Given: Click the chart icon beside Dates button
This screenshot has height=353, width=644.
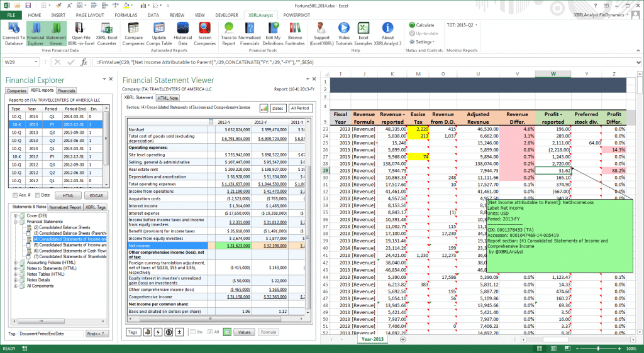Looking at the screenshot, I should click(264, 108).
